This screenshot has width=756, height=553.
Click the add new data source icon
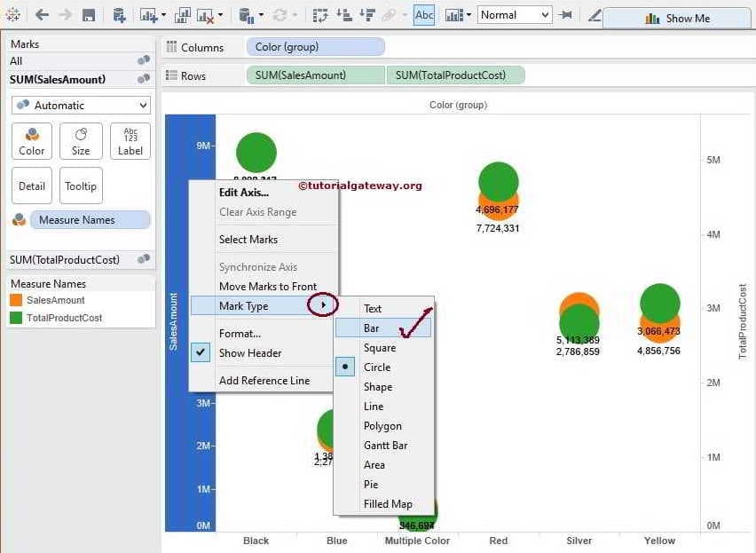[119, 15]
